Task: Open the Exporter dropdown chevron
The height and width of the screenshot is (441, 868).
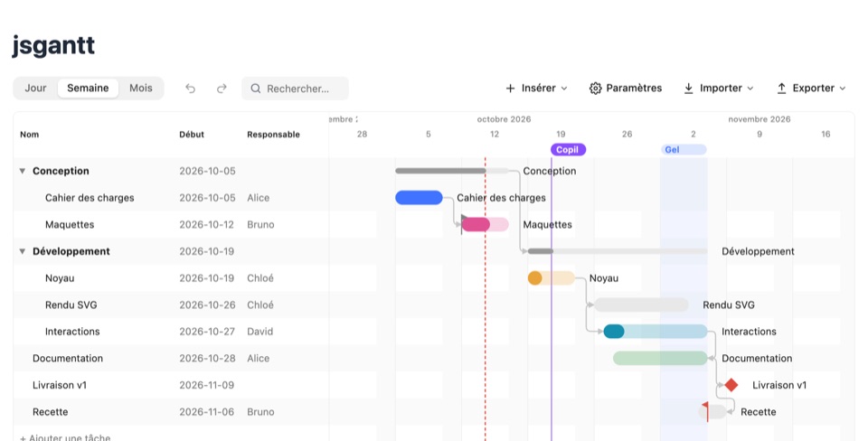Action: coord(843,89)
